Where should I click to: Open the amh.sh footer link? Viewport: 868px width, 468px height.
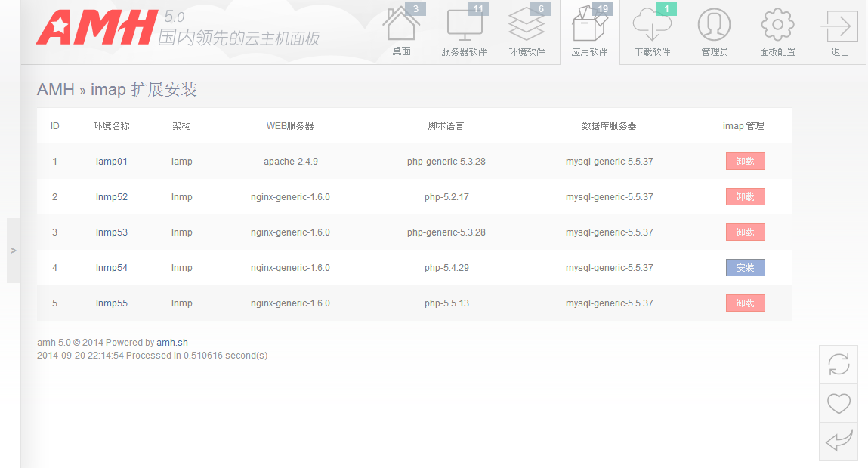tap(172, 343)
